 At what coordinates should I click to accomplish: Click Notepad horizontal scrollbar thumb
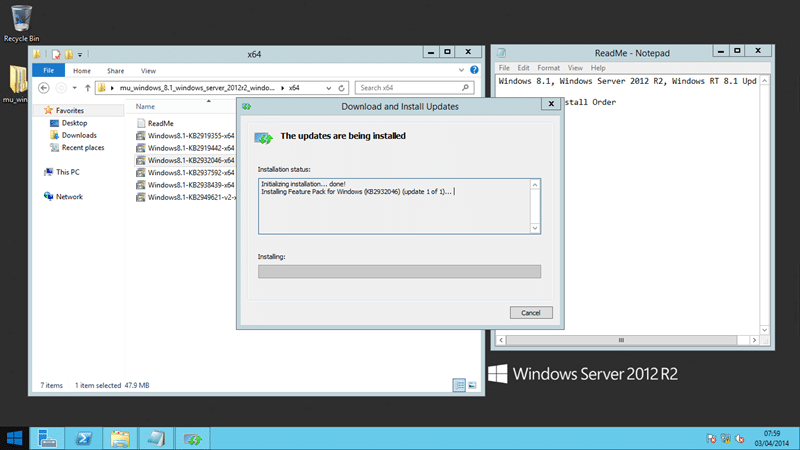coord(621,340)
